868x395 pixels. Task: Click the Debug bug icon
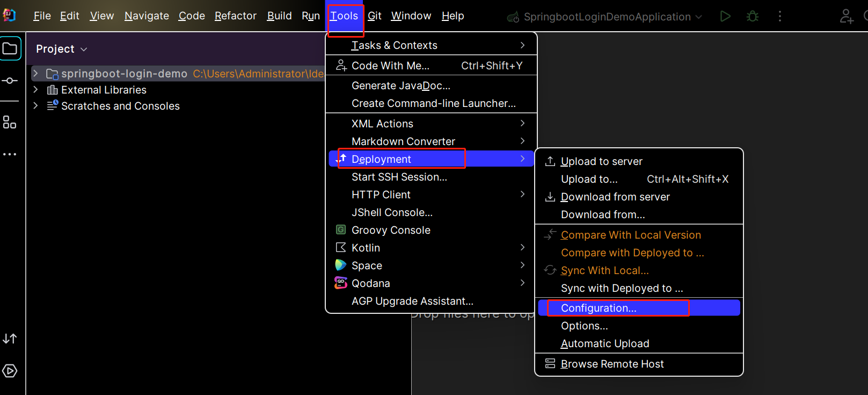coord(753,17)
